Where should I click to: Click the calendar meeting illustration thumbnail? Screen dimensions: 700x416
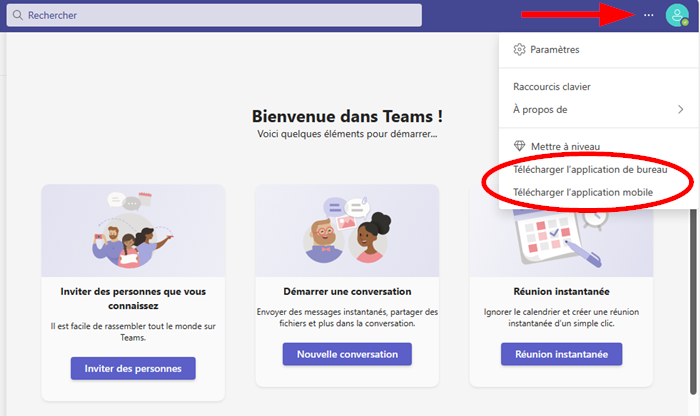pos(562,241)
